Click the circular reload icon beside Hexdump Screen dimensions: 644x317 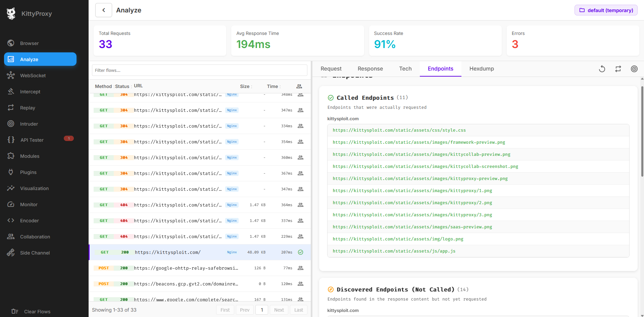602,69
